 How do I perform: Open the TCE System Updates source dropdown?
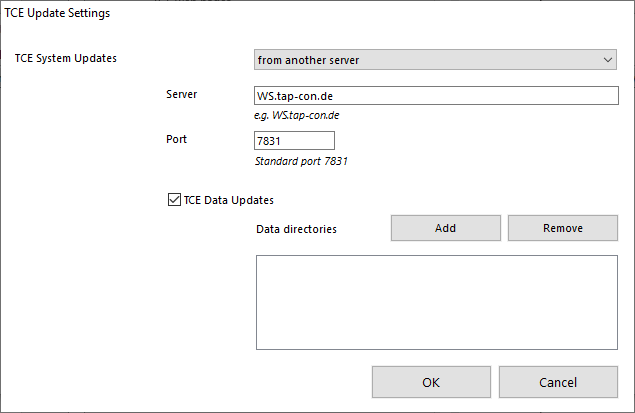point(436,60)
